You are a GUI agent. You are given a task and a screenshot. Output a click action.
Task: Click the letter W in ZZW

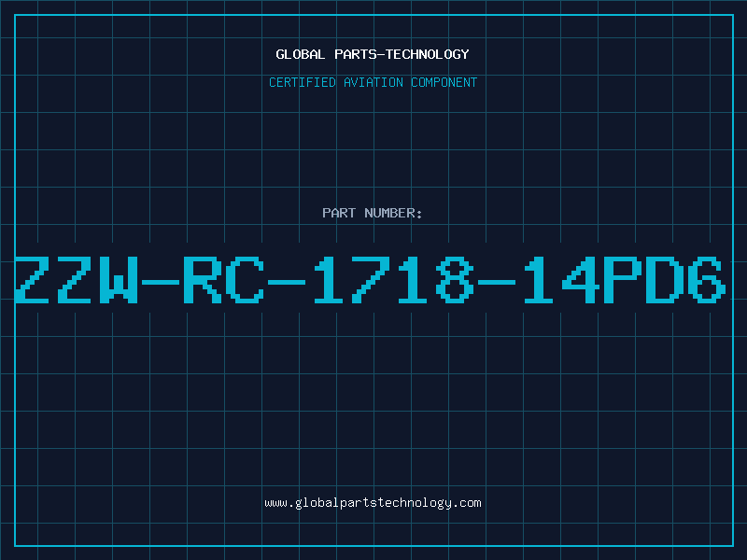click(119, 280)
